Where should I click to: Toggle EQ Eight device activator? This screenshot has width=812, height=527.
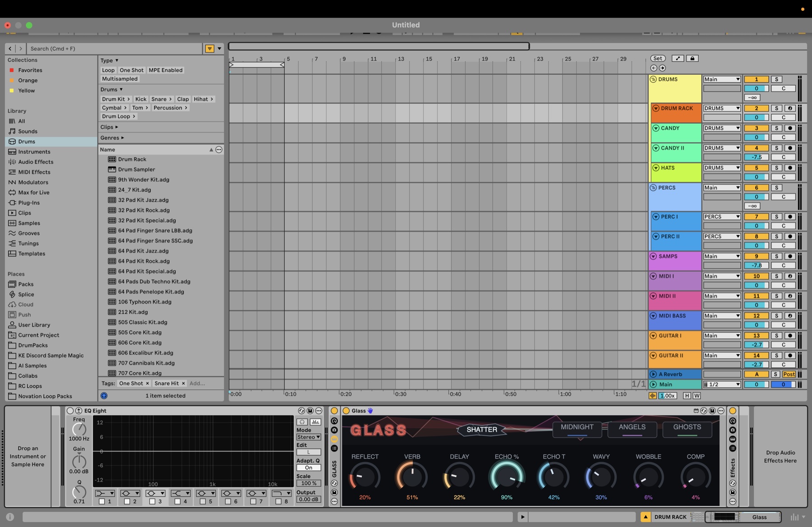click(x=70, y=411)
